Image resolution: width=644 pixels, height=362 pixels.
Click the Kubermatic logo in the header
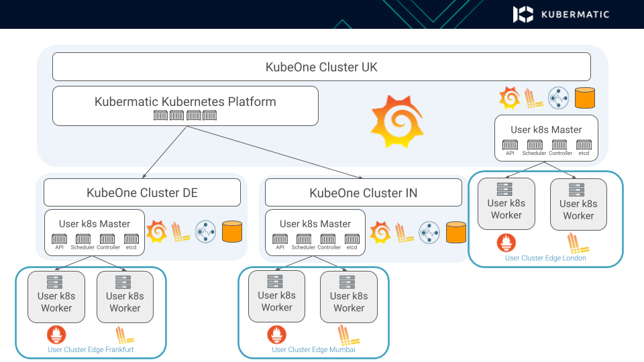click(561, 14)
